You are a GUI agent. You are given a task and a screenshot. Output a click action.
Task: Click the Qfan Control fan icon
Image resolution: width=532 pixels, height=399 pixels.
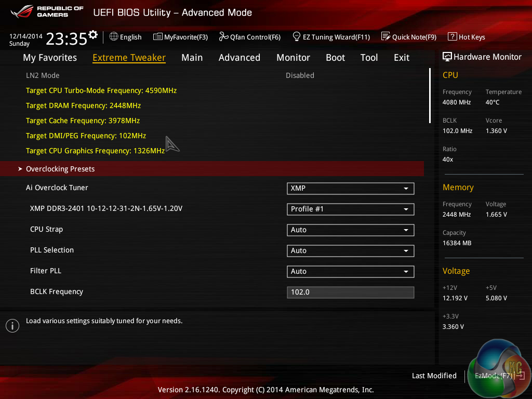tap(223, 36)
